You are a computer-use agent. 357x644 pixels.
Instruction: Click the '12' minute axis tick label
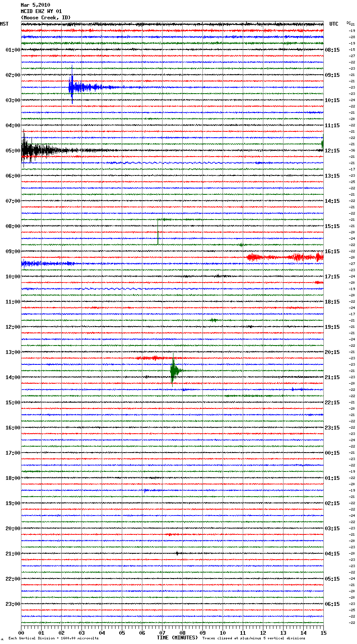coord(263,633)
